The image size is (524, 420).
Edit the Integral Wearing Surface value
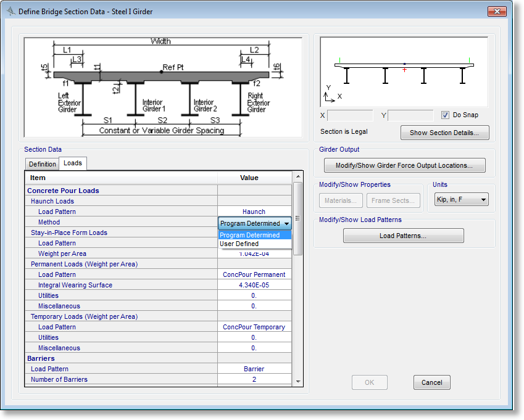(254, 285)
